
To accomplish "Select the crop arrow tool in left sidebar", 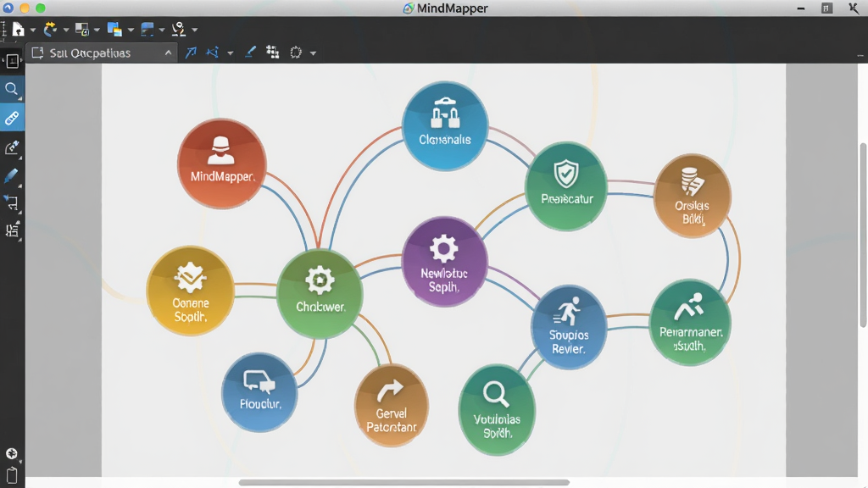I will pos(12,202).
